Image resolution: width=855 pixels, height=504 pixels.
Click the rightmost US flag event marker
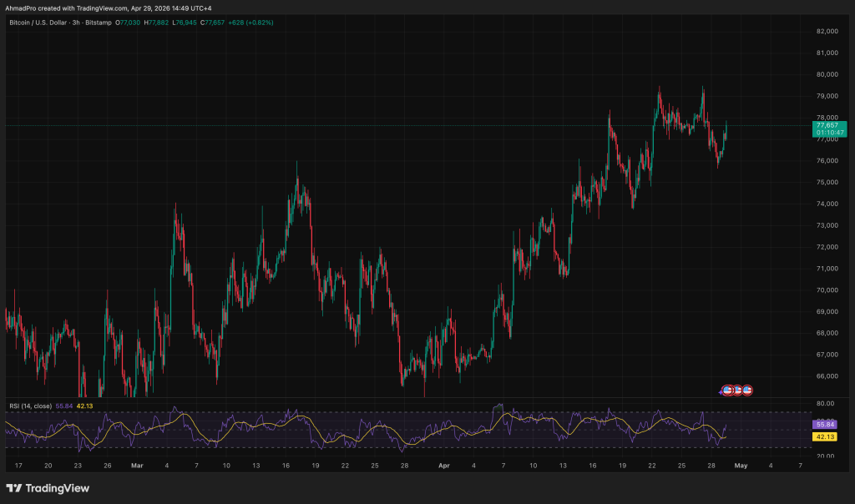748,390
